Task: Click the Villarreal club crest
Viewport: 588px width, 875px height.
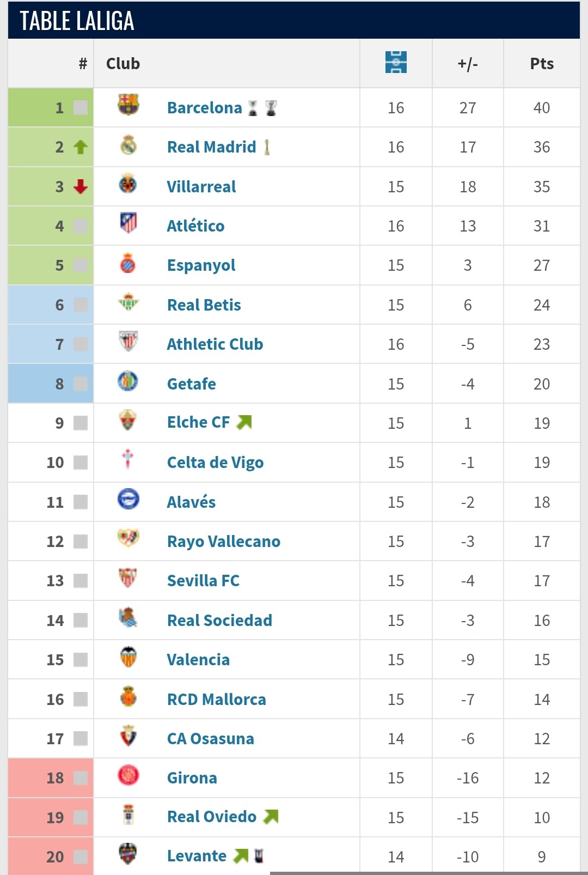Action: coord(128,184)
